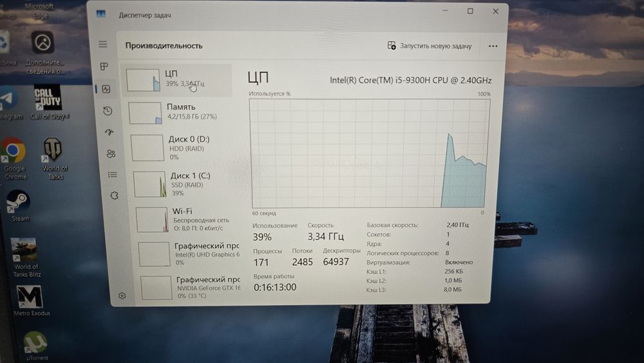Image resolution: width=644 pixels, height=363 pixels.
Task: Open Google Chrome desktop shortcut
Action: click(x=14, y=159)
